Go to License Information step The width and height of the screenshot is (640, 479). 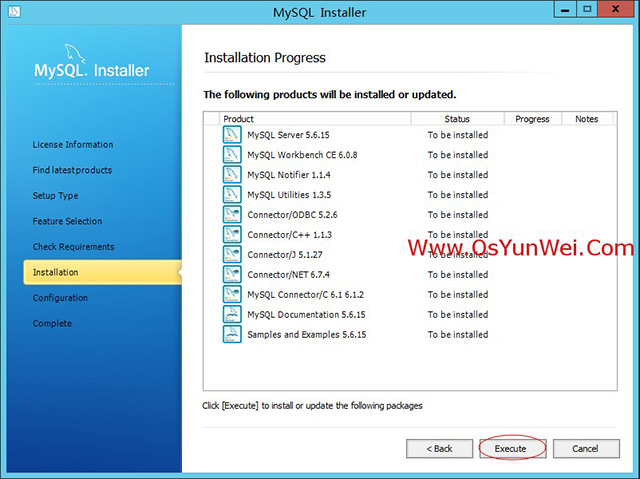(73, 144)
